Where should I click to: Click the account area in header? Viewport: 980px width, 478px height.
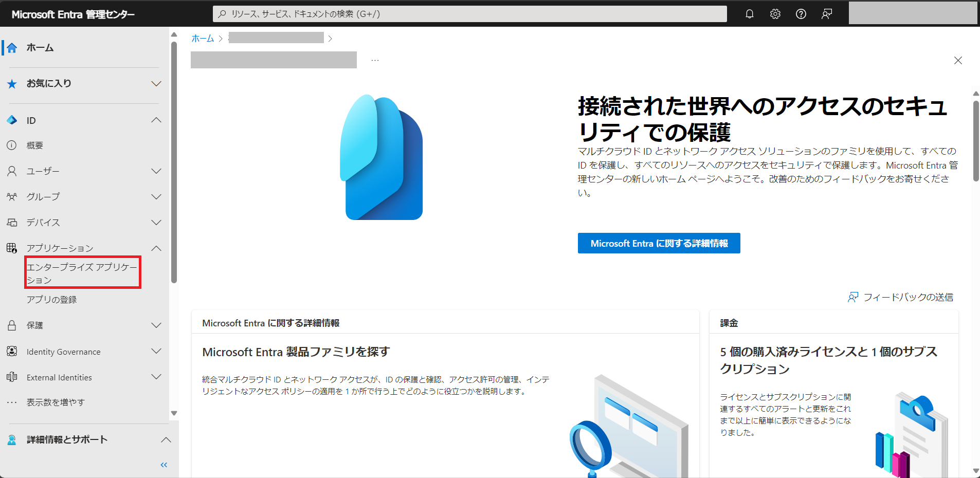913,13
